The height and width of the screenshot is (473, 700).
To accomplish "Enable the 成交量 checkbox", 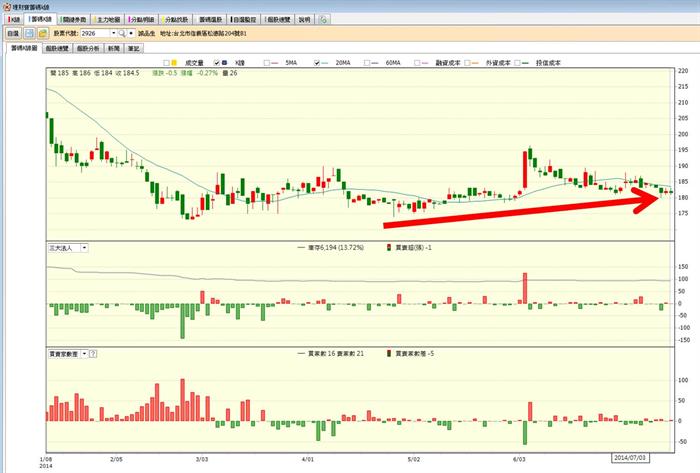I will (x=167, y=63).
